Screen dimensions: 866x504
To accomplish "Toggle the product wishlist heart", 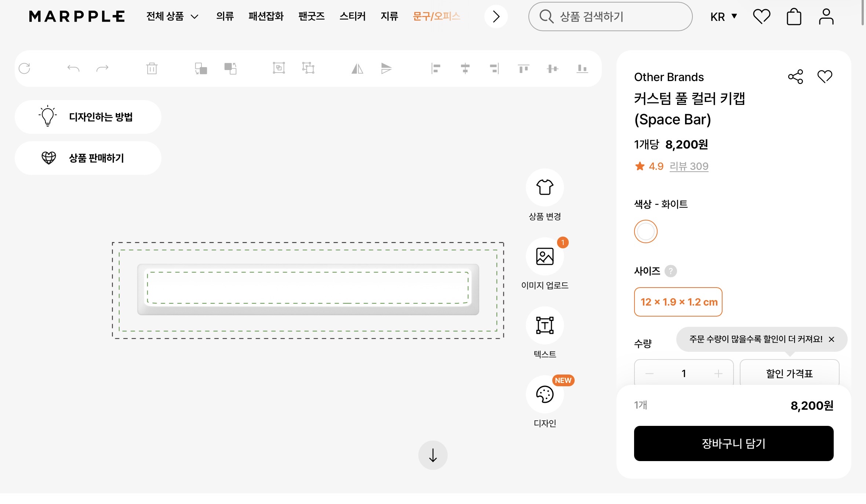I will pyautogui.click(x=825, y=77).
